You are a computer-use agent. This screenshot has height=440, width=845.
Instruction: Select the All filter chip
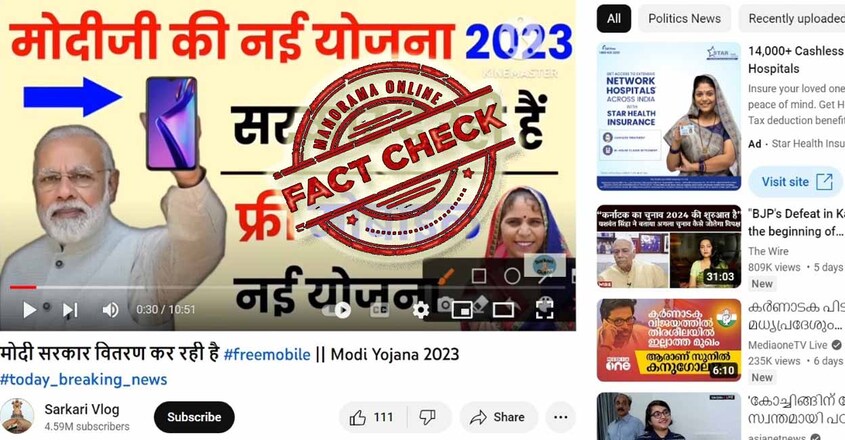(614, 18)
